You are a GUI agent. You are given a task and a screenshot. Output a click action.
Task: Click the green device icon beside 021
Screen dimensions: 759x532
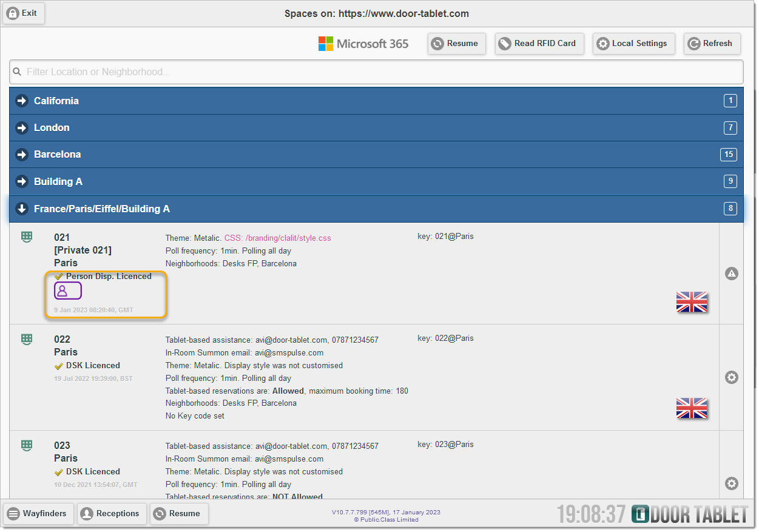27,237
